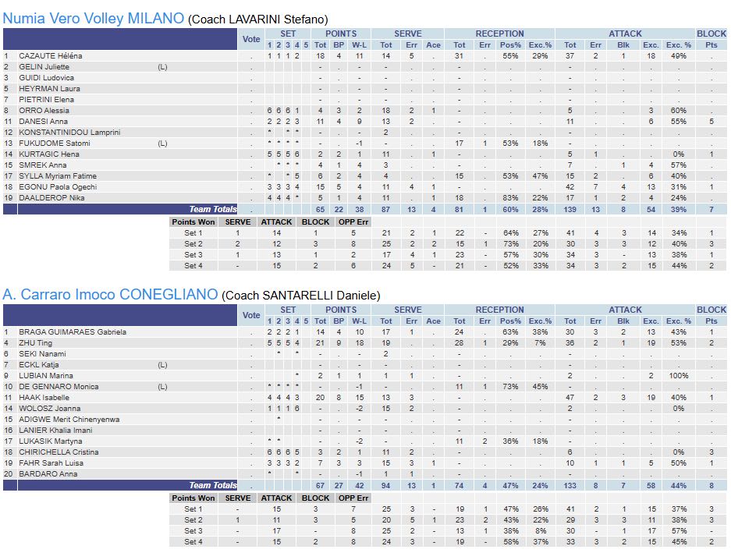
Task: Click LANIER Khalia Imani name
Action: [x=55, y=431]
